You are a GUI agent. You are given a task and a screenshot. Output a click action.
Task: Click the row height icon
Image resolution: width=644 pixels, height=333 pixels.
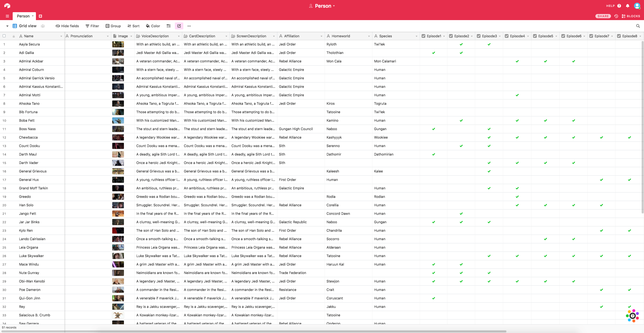coord(168,26)
